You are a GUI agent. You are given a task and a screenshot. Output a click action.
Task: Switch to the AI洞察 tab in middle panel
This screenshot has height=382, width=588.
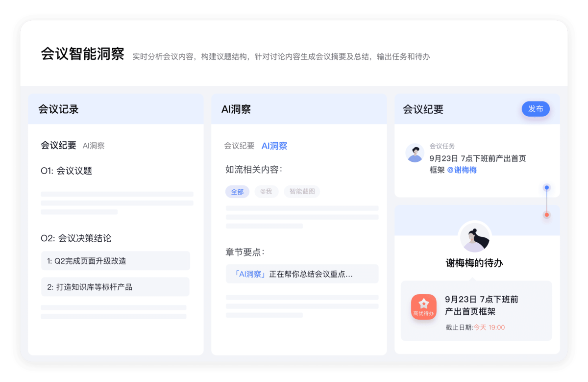pos(274,145)
